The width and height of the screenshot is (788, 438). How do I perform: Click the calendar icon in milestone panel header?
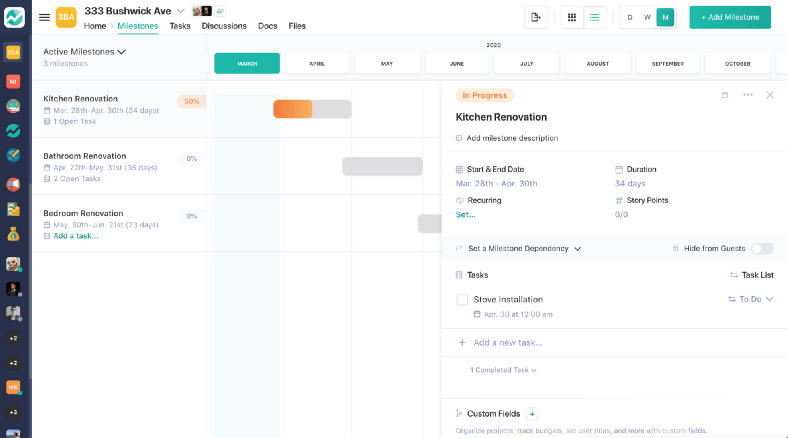pos(725,95)
